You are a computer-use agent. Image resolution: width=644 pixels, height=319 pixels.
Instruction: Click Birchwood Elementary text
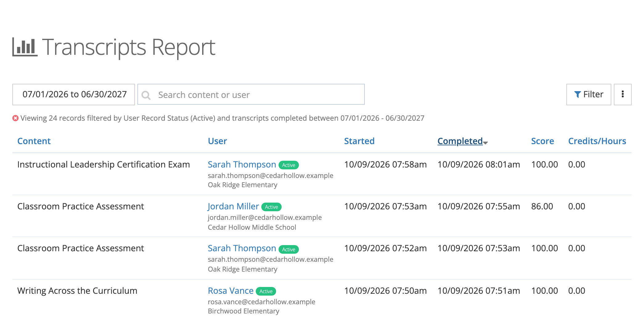coord(243,311)
